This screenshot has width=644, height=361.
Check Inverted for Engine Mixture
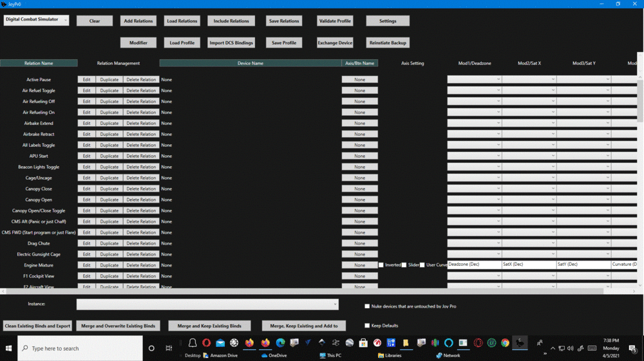(381, 265)
